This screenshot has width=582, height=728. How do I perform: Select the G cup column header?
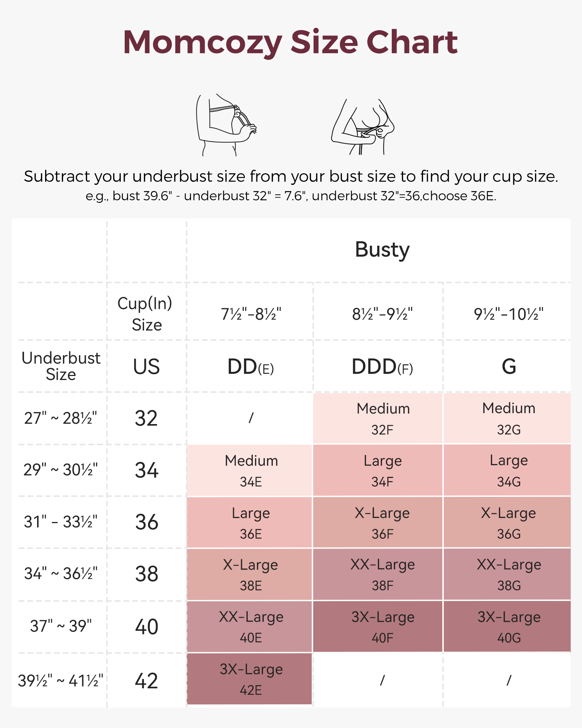pyautogui.click(x=509, y=367)
